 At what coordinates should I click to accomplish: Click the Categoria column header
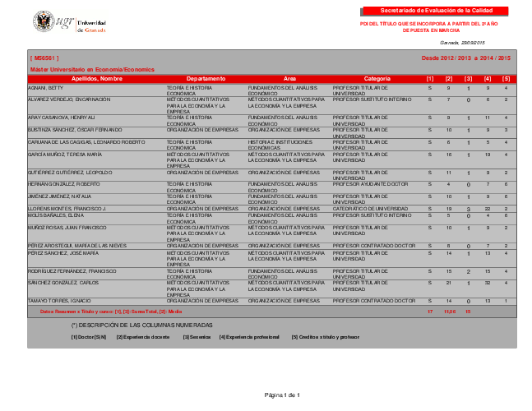tap(377, 79)
